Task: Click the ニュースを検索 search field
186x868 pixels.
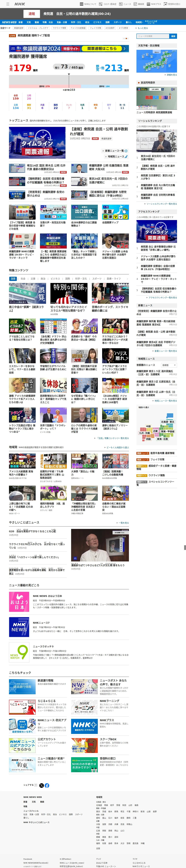Action: (x=153, y=36)
